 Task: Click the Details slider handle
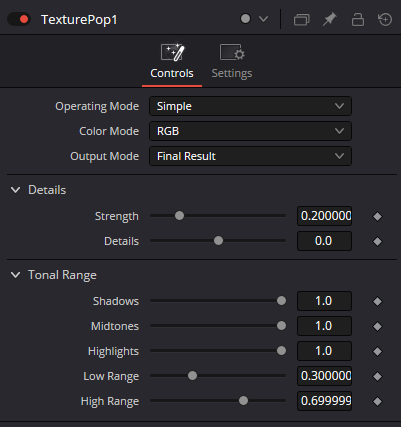218,241
